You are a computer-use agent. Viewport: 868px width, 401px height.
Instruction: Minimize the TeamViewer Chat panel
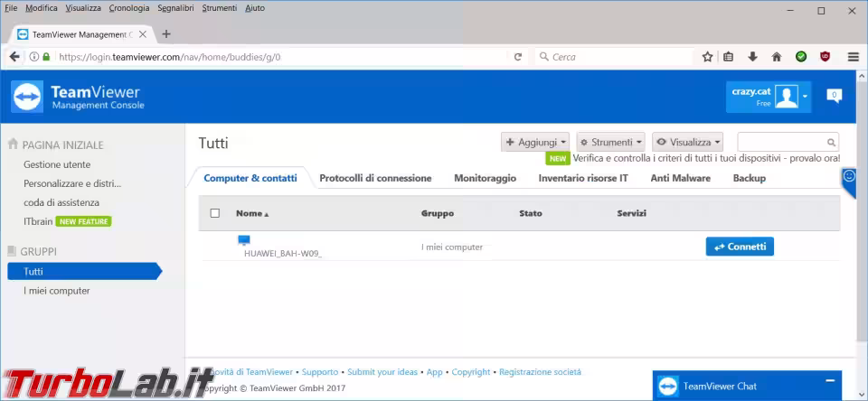[x=829, y=380]
